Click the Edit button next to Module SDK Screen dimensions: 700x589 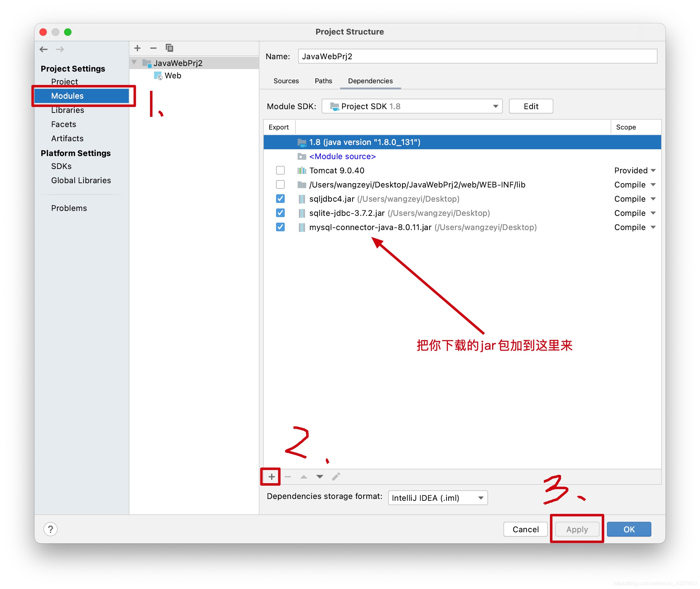click(x=531, y=106)
